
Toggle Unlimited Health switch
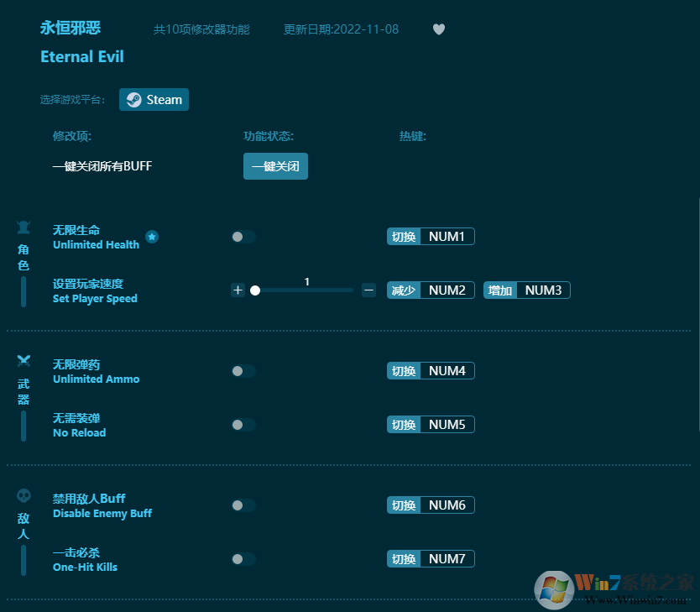(x=243, y=237)
